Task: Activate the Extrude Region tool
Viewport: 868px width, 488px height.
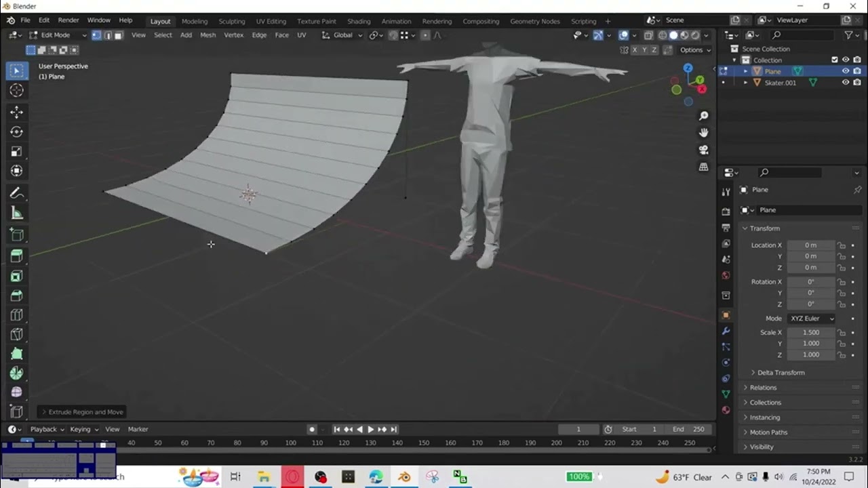Action: click(x=17, y=256)
